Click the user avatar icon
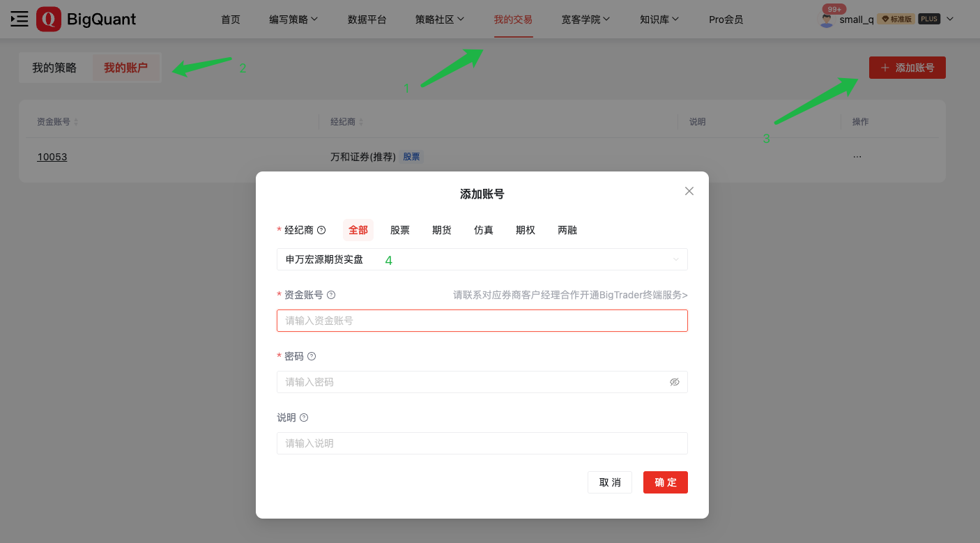This screenshot has width=980, height=543. 827,20
